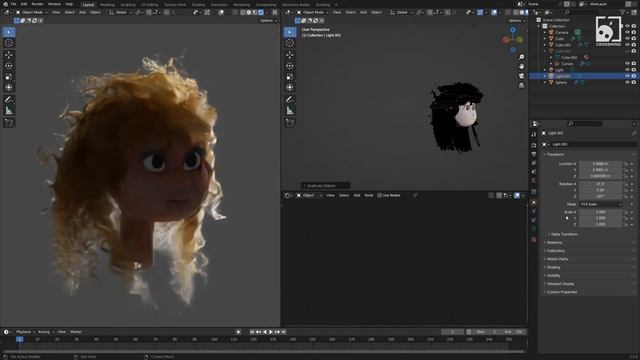
Task: Expand the Relations panel
Action: click(553, 242)
